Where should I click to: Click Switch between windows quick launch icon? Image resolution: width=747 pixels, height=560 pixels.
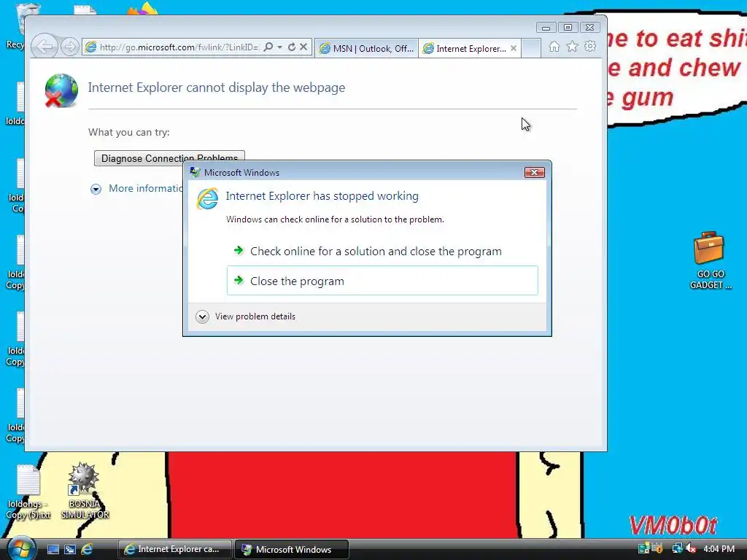(70, 550)
